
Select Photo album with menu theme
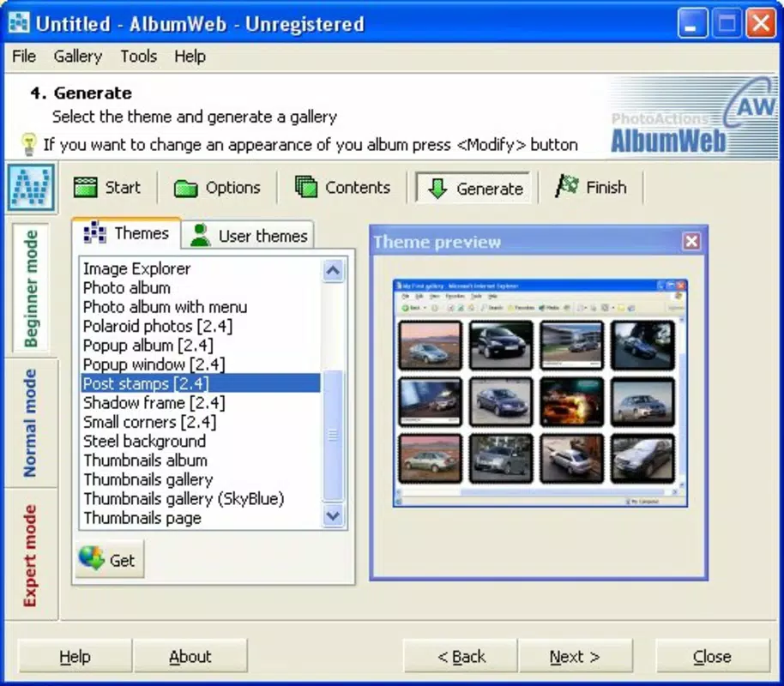200,306
